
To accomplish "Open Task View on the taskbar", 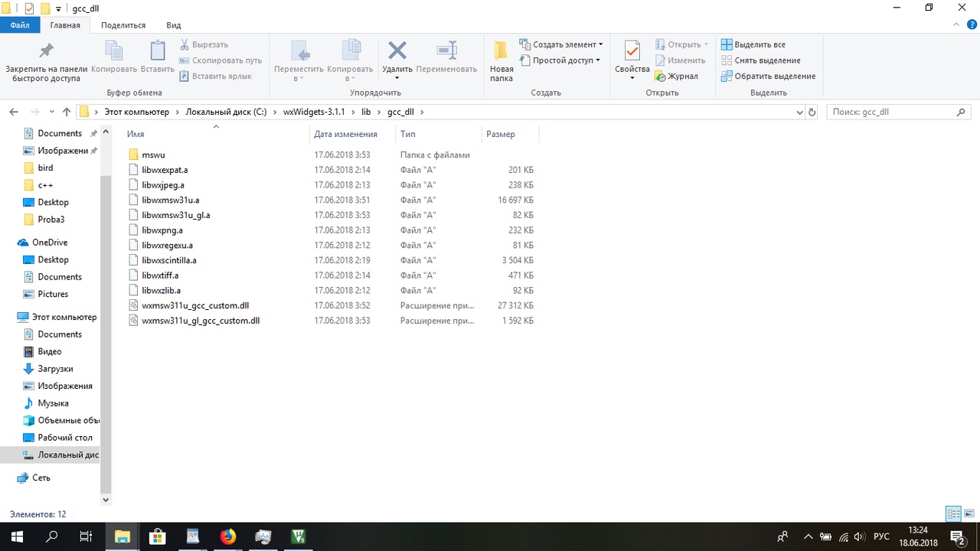I will click(87, 536).
